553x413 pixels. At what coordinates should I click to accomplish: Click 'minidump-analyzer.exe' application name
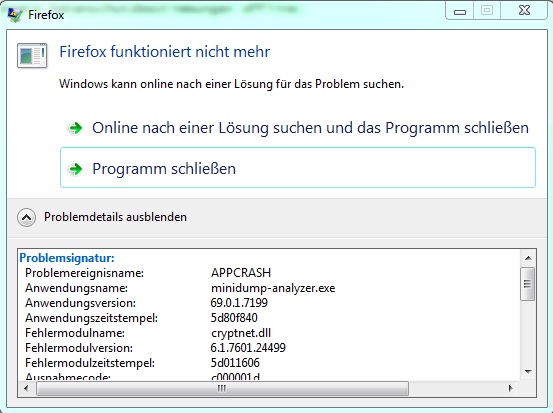tap(273, 288)
